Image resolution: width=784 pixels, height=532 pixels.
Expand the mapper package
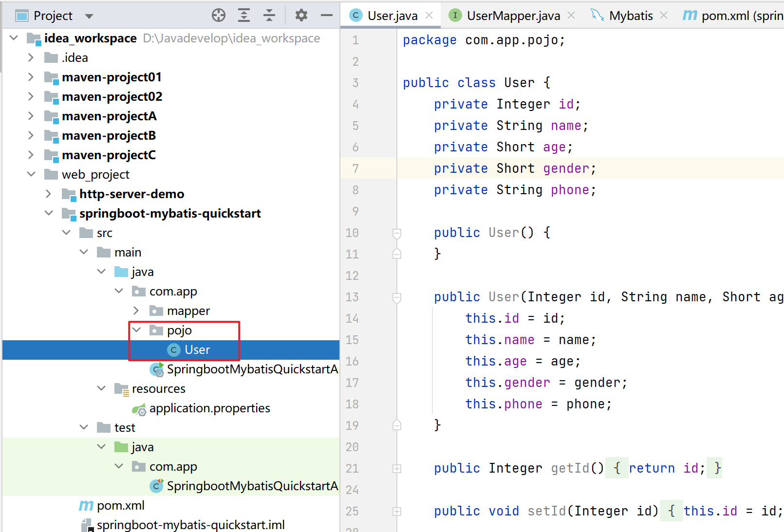(x=136, y=311)
